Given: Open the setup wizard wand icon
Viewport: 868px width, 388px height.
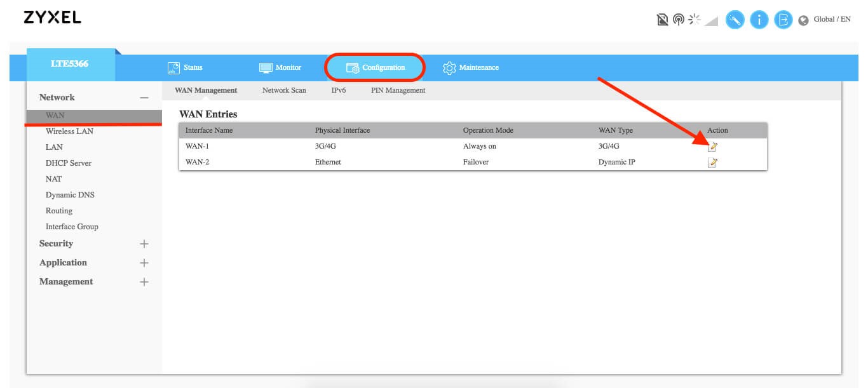Looking at the screenshot, I should [735, 20].
